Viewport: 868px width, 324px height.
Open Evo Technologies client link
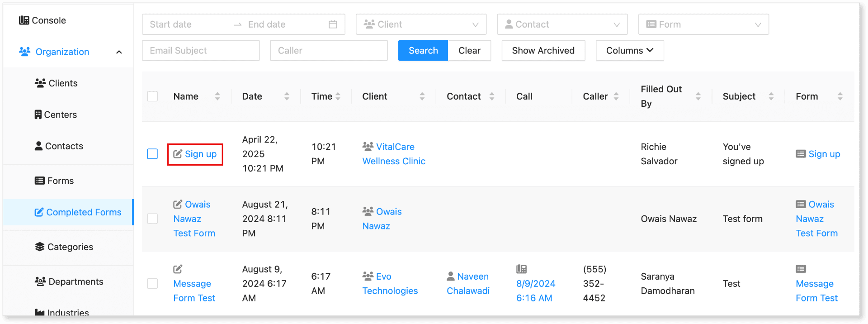pos(390,284)
